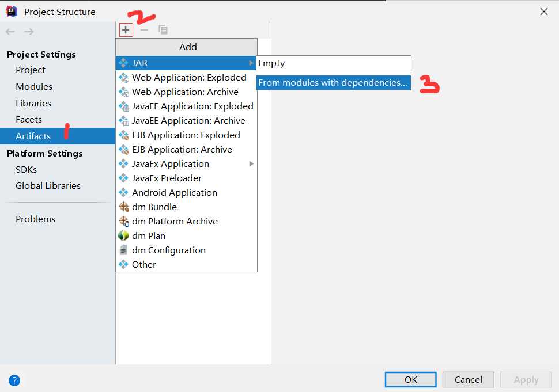
Task: Open the Libraries settings page
Action: click(33, 103)
